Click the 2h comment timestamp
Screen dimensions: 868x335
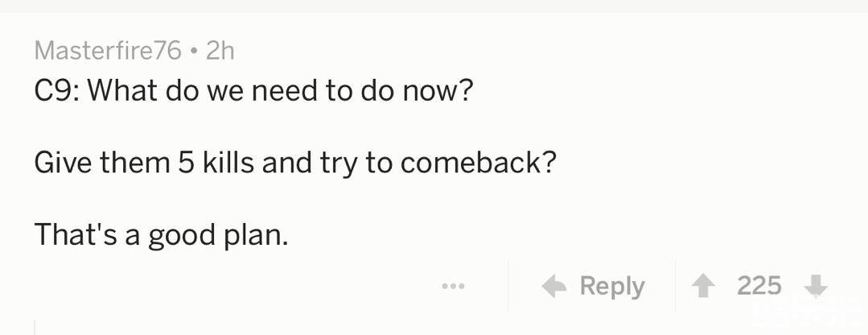click(x=220, y=51)
